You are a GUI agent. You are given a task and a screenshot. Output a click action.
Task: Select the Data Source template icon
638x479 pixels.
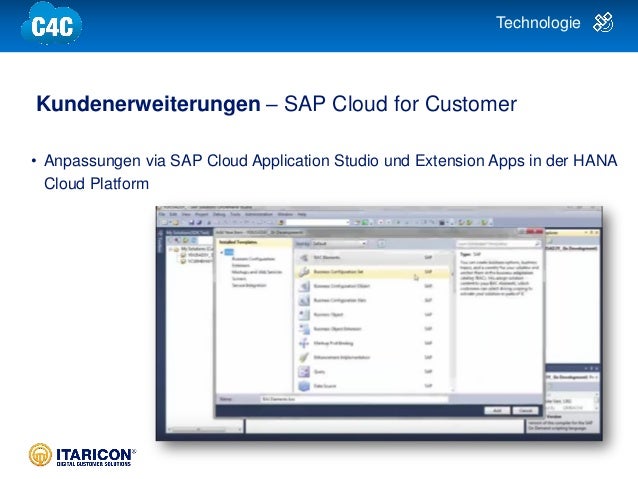pos(304,386)
